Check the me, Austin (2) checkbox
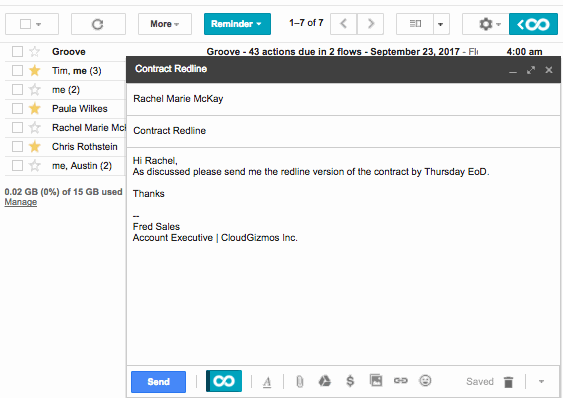Viewport: 563px width, 398px height. coord(17,166)
